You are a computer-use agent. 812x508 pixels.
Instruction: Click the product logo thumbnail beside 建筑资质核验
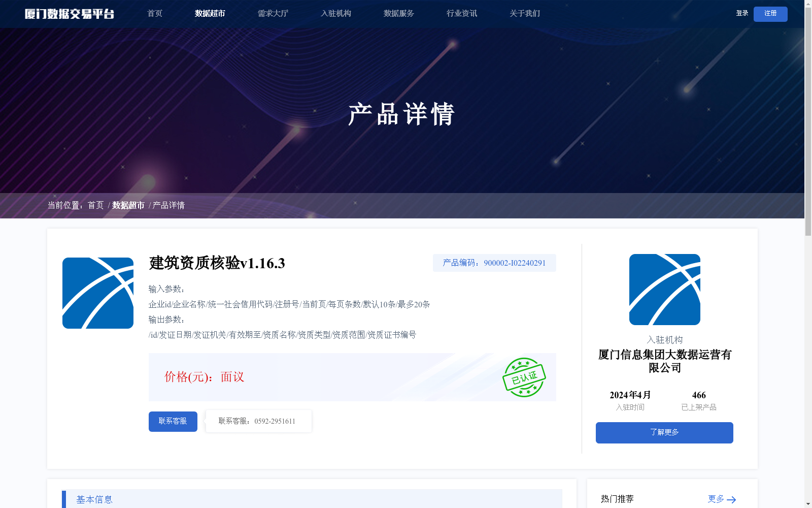pos(98,293)
